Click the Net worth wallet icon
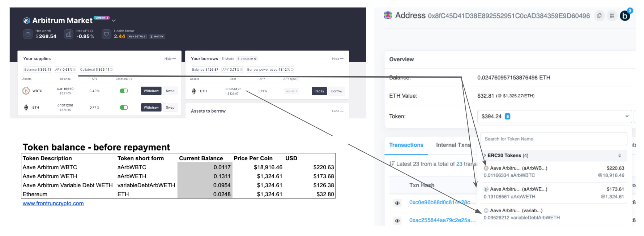This screenshot has width=644, height=236. tap(28, 34)
